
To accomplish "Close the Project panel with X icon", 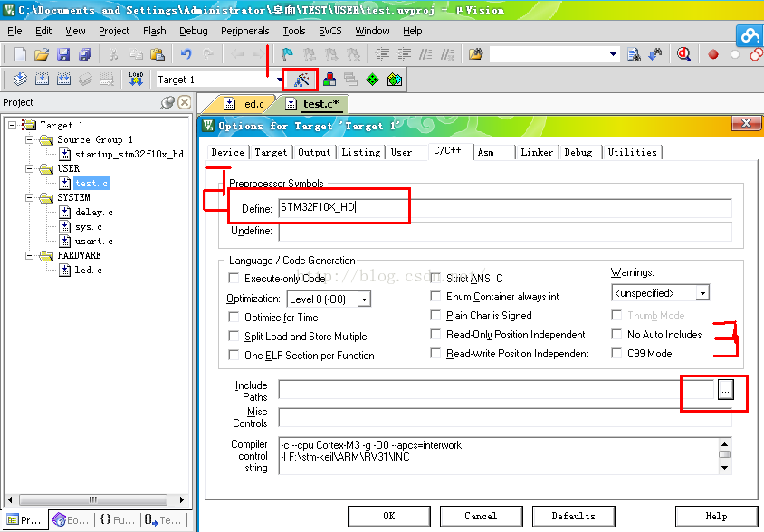I will (x=184, y=102).
